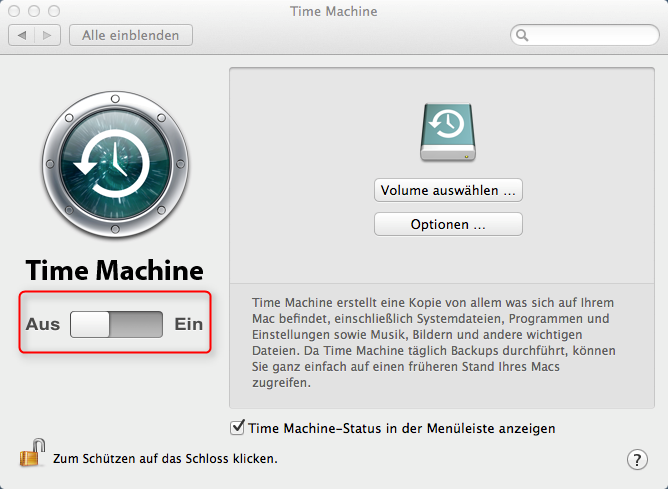Zoom the Time Machine window

pyautogui.click(x=54, y=11)
